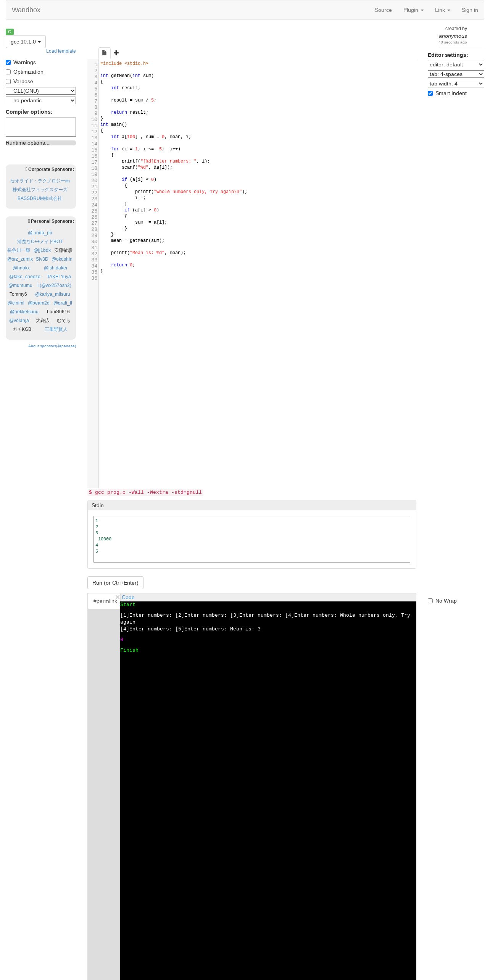Click 'Finish' text in output console
490x980 pixels.
pyautogui.click(x=129, y=650)
